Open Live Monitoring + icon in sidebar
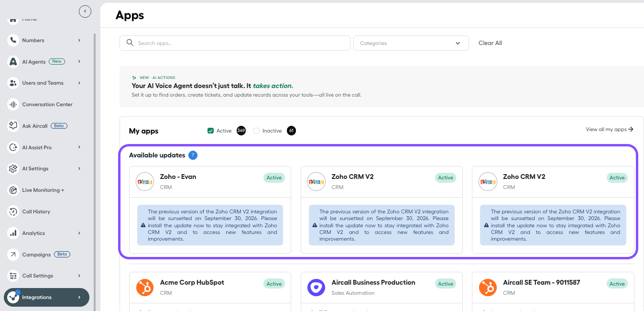The height and width of the screenshot is (311, 644). pos(13,190)
